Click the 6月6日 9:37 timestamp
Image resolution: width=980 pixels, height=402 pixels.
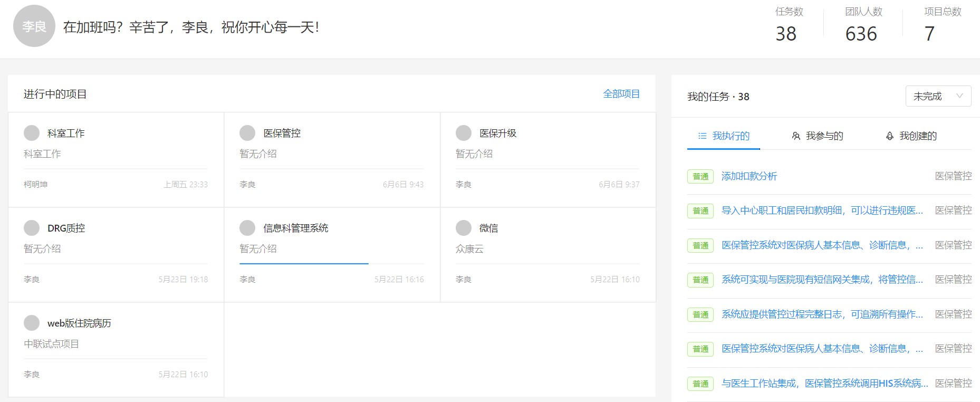[619, 184]
